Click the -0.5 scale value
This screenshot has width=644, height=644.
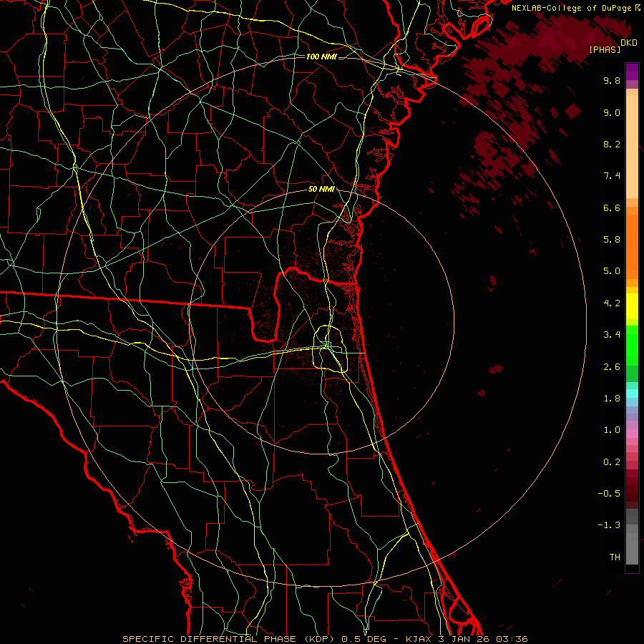point(609,494)
